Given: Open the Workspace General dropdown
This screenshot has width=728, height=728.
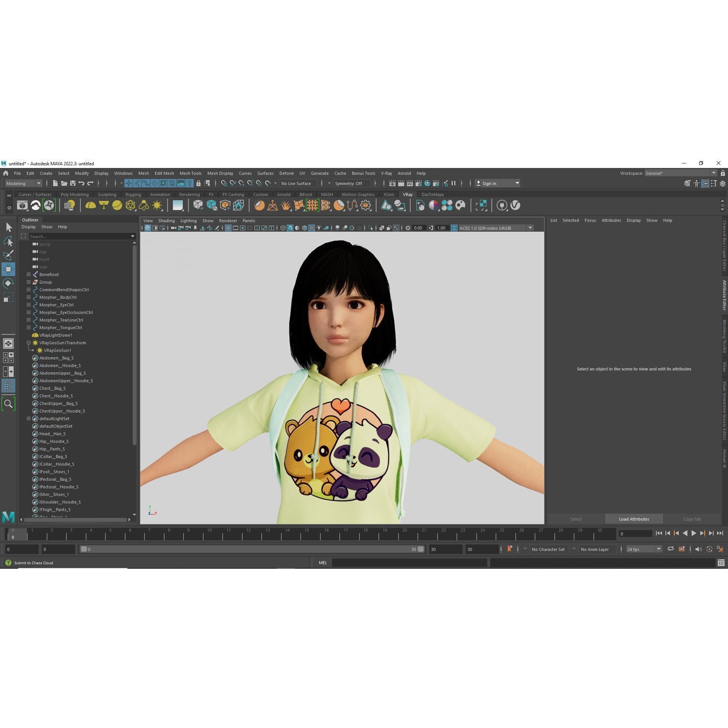Looking at the screenshot, I should (681, 173).
